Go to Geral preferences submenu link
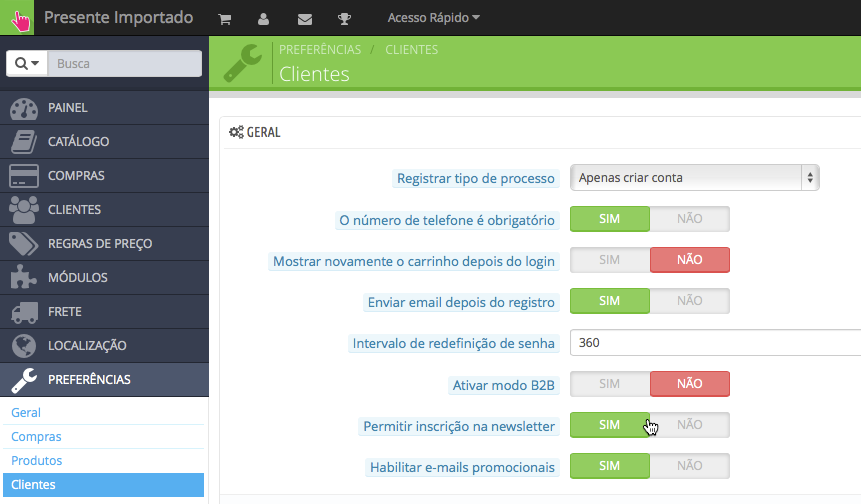The width and height of the screenshot is (861, 504). coord(26,413)
